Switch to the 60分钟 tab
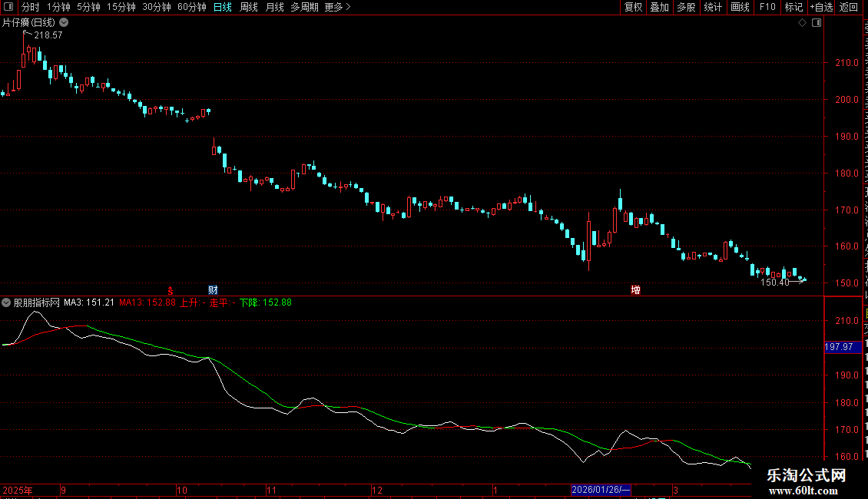The width and height of the screenshot is (868, 499). click(191, 7)
